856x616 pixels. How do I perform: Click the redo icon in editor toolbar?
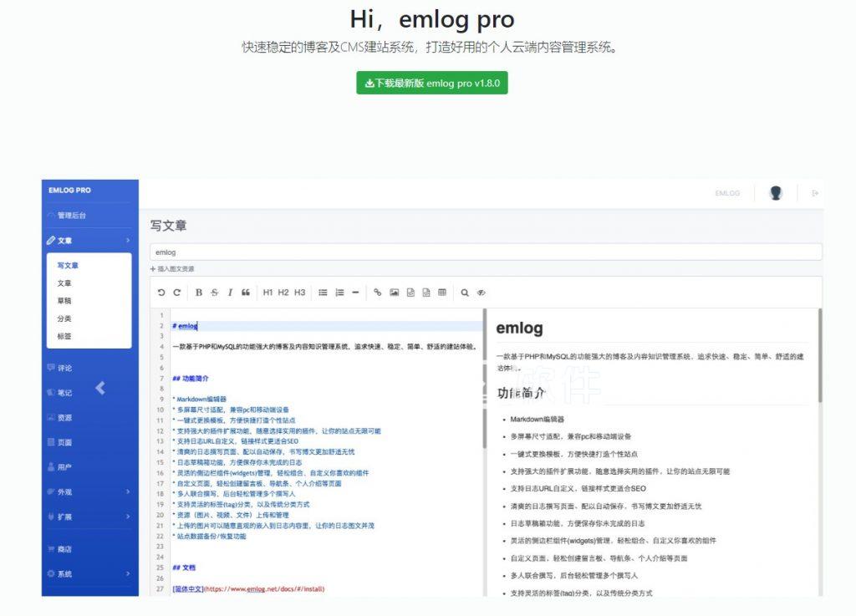(x=176, y=293)
